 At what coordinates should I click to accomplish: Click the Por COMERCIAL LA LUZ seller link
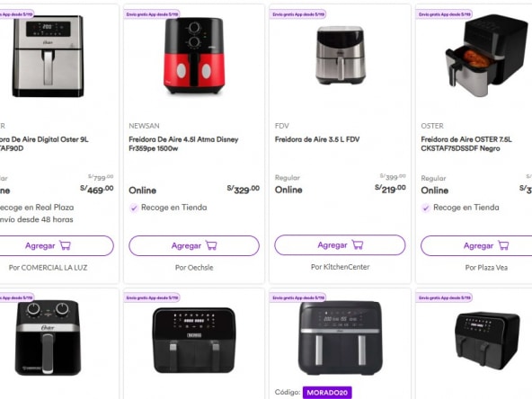pos(48,268)
